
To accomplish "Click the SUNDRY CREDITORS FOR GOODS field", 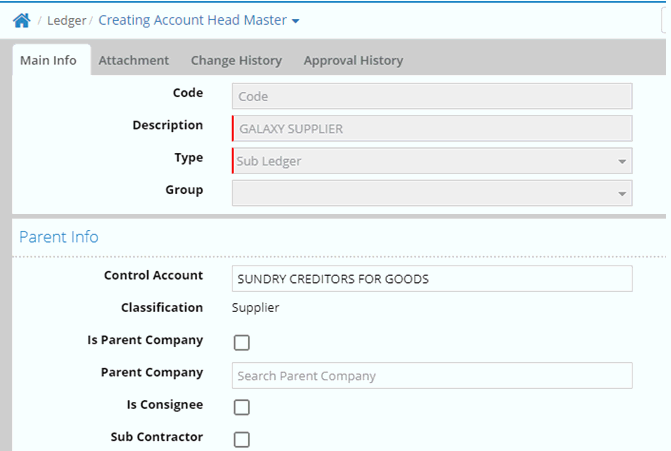I will tap(432, 279).
